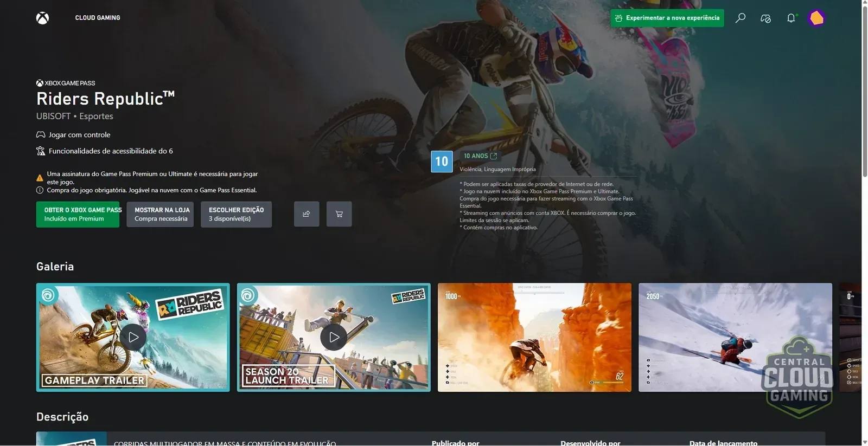Click Violência, Linguagem Imprópria descriptor text

[497, 169]
